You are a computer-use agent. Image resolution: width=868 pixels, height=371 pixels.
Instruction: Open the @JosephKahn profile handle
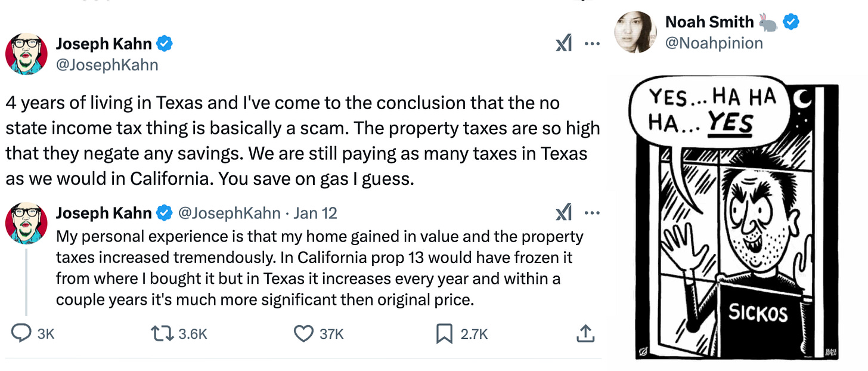tap(107, 64)
